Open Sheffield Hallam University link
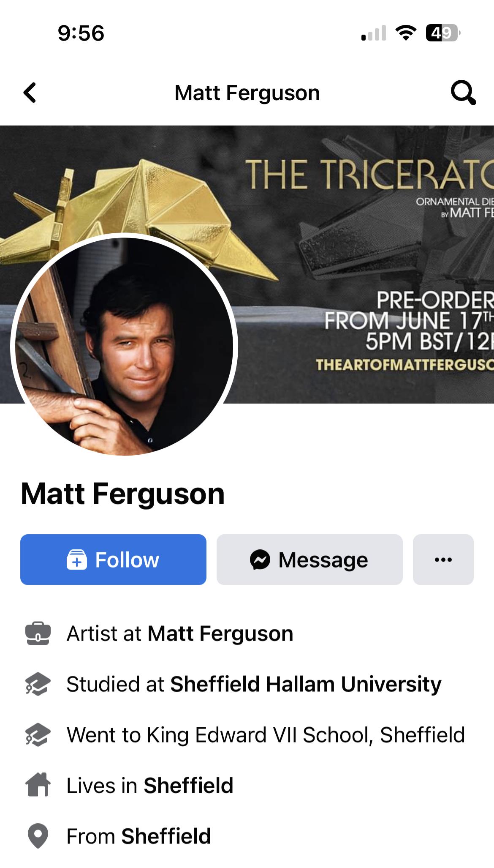Screen dimensions: 494x868 click(x=306, y=684)
